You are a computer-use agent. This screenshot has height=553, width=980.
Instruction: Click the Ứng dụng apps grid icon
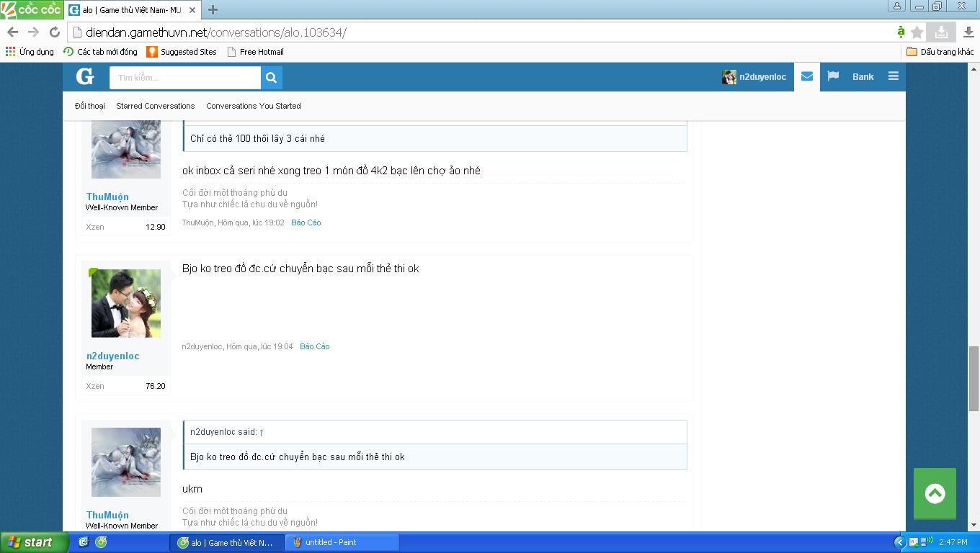[10, 52]
